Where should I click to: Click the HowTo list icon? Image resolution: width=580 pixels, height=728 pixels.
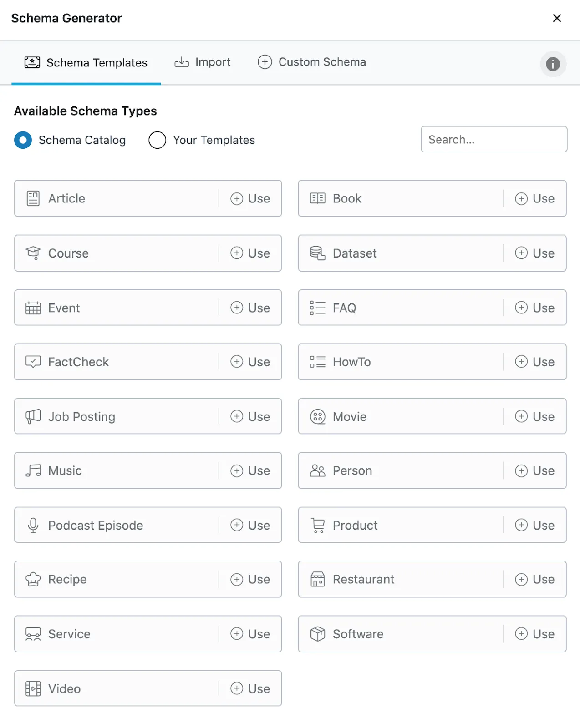(x=318, y=362)
